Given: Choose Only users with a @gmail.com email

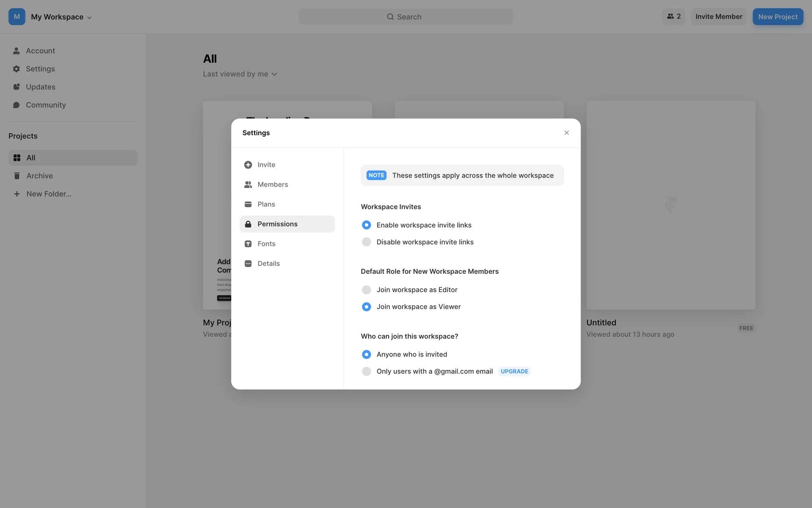Looking at the screenshot, I should click(x=366, y=372).
